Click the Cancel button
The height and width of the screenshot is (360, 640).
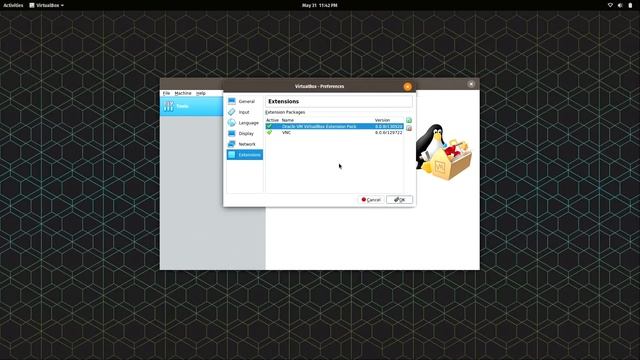coord(371,200)
